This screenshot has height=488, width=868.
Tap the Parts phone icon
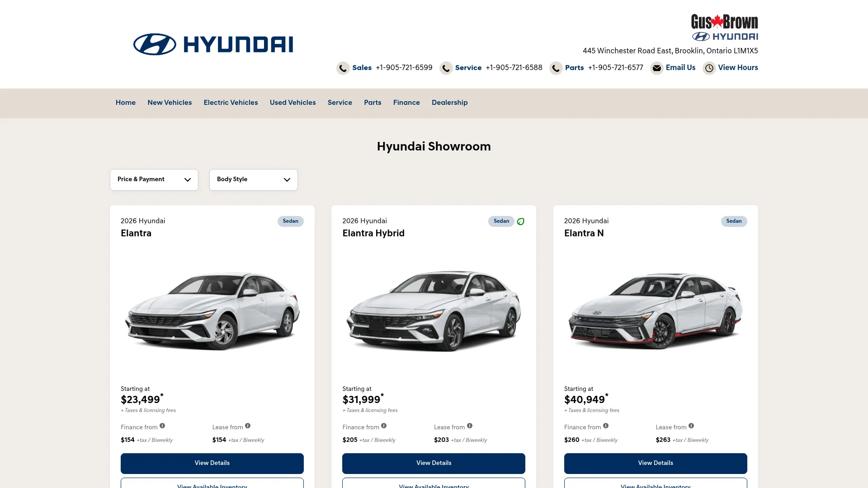pyautogui.click(x=556, y=68)
